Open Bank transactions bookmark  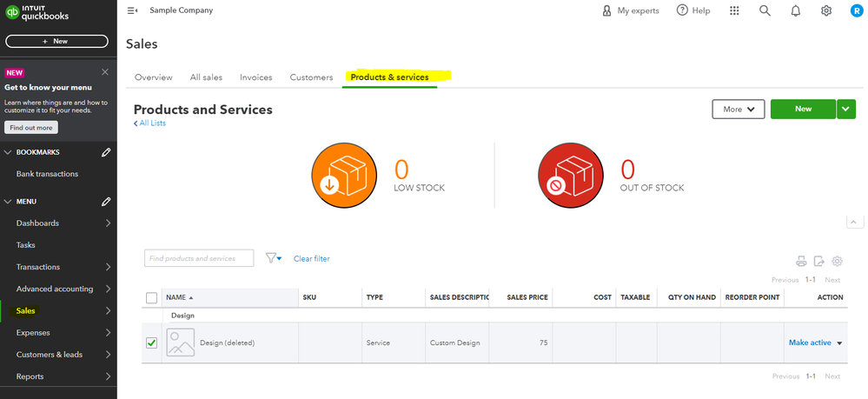[x=47, y=174]
